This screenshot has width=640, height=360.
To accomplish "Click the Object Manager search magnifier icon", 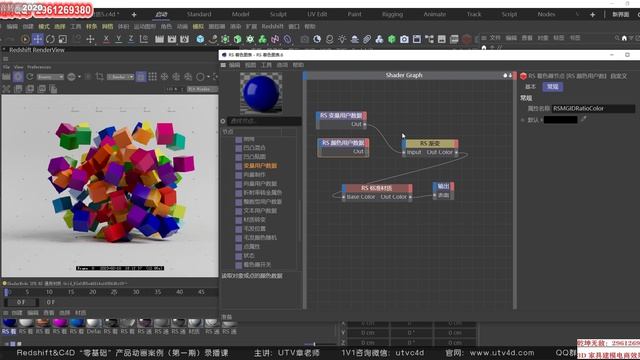I will coord(617,38).
